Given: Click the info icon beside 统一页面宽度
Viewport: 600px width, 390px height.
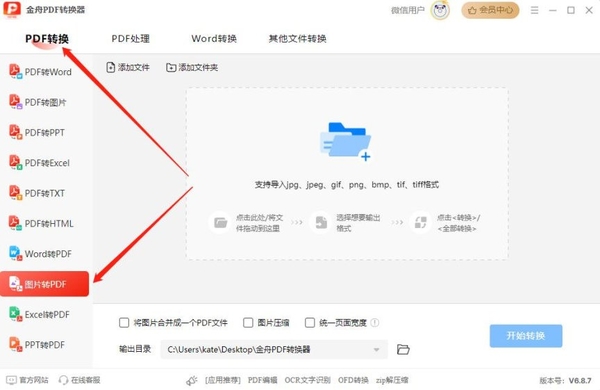Looking at the screenshot, I should pyautogui.click(x=375, y=323).
